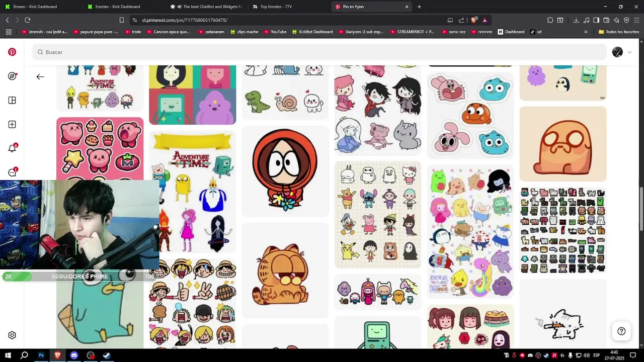Focus the Buscar search field
The height and width of the screenshot is (362, 644).
pos(319,52)
